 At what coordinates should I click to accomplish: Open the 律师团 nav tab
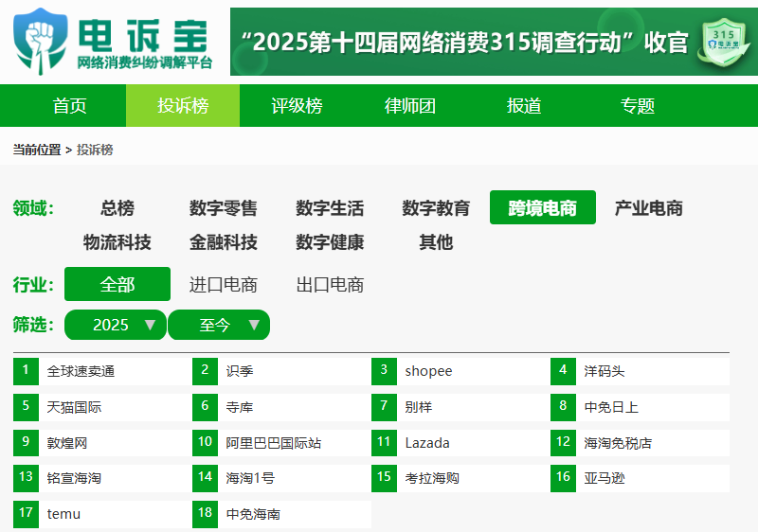click(x=410, y=105)
